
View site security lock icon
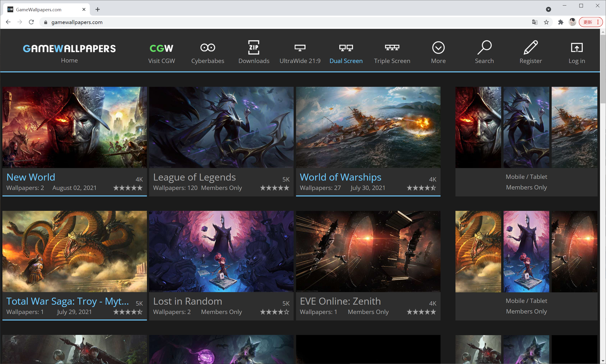click(46, 22)
